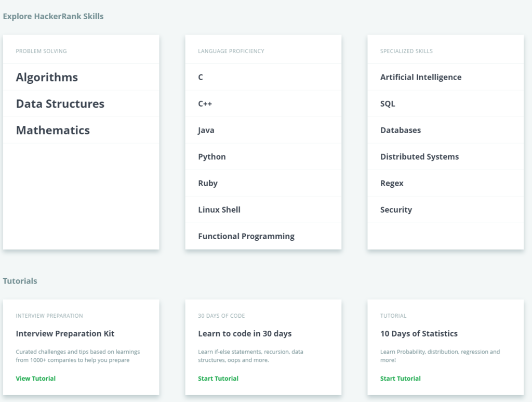Open Artificial Intelligence skill
Screen dimensions: 532x402
click(x=421, y=77)
